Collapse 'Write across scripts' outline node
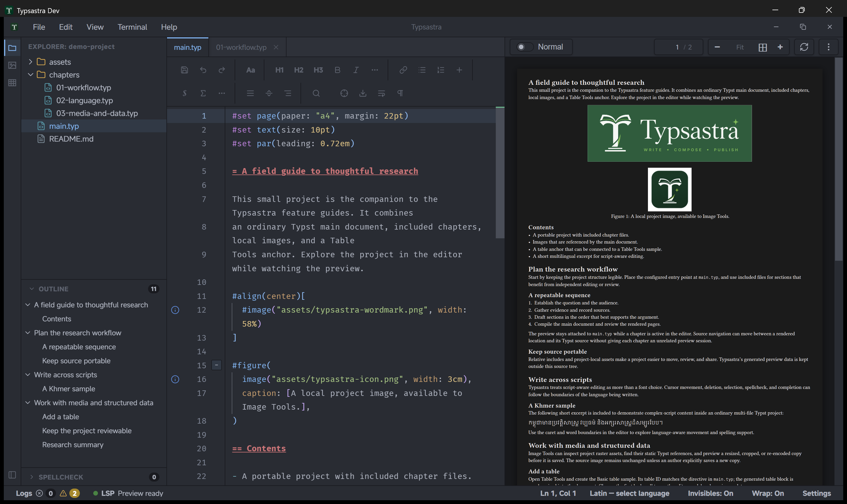Image resolution: width=847 pixels, height=504 pixels. click(x=28, y=375)
